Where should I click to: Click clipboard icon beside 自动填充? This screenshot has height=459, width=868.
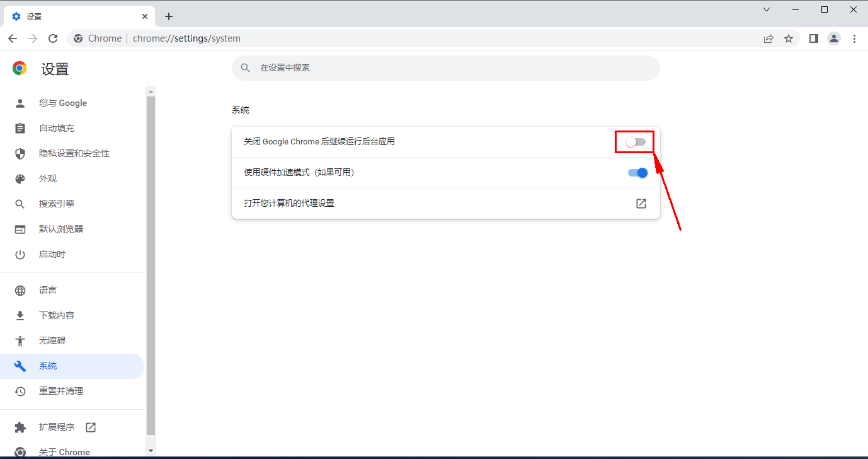tap(20, 128)
